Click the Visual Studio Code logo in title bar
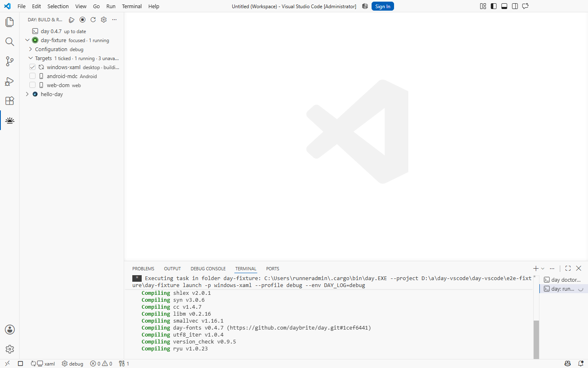The width and height of the screenshot is (588, 368). (x=7, y=6)
